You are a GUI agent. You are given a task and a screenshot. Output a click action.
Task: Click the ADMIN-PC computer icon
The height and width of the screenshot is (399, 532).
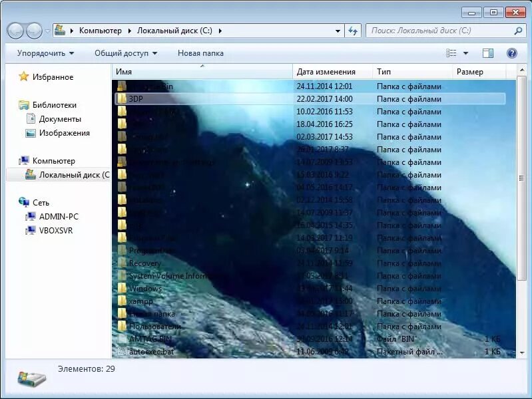[31, 217]
